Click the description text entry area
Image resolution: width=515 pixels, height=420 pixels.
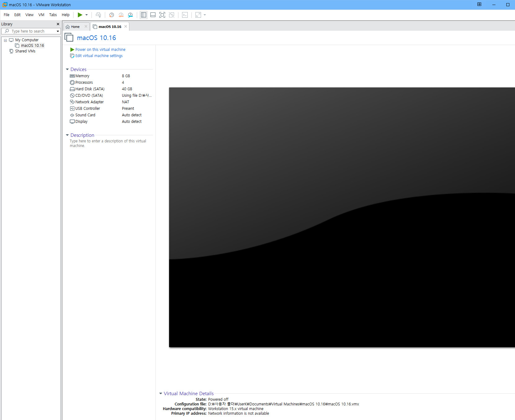tap(108, 143)
